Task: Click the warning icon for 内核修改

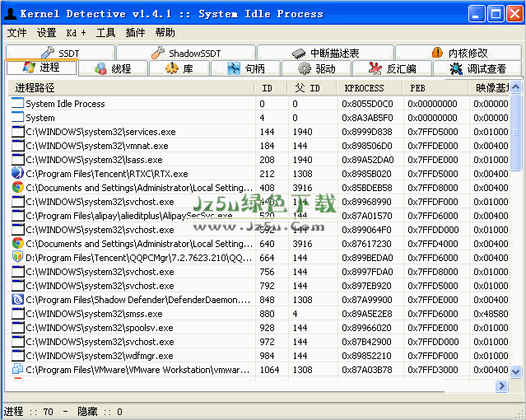Action: (x=437, y=53)
